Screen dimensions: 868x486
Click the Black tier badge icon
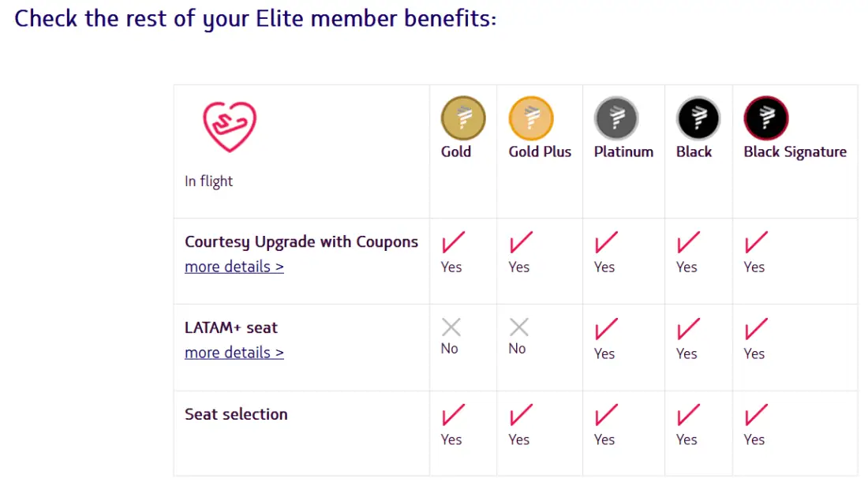coord(698,118)
